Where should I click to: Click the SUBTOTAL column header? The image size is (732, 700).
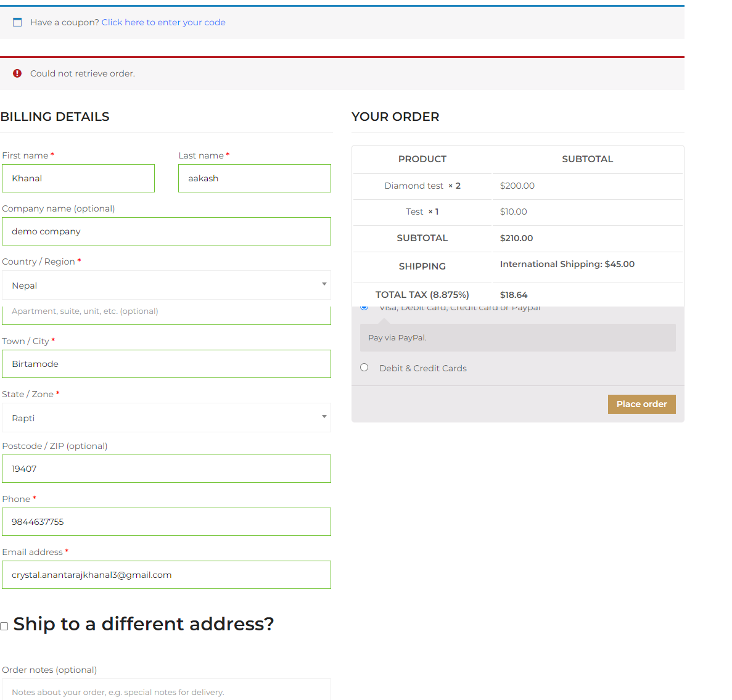(x=587, y=159)
